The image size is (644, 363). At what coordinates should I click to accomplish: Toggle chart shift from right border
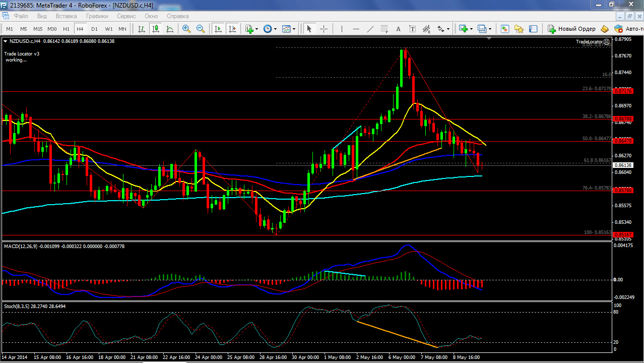(x=232, y=29)
